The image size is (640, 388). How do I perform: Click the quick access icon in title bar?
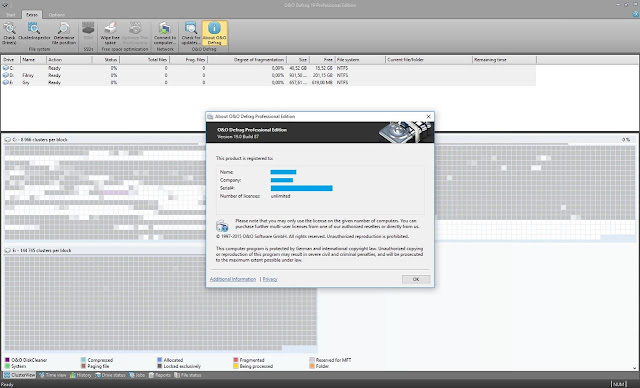tap(5, 5)
